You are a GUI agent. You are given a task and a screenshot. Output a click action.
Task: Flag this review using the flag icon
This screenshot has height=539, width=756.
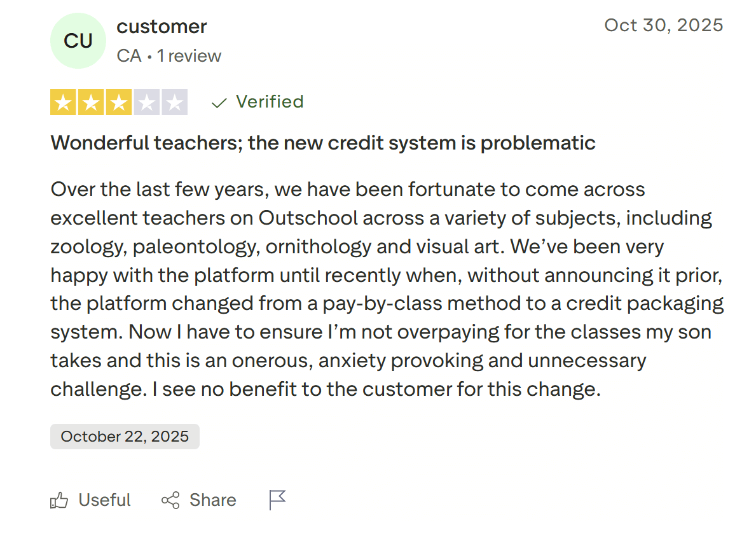pyautogui.click(x=277, y=500)
